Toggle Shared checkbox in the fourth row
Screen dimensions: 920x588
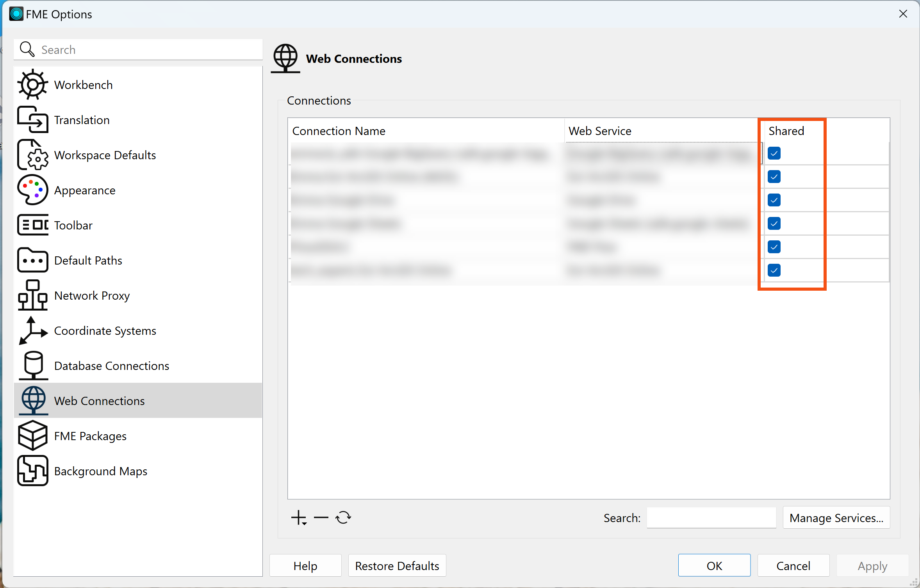coord(774,224)
